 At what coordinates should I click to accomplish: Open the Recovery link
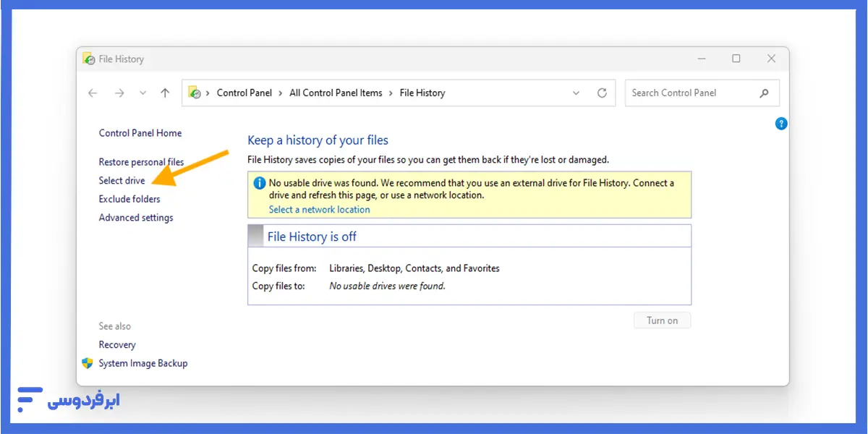(117, 345)
